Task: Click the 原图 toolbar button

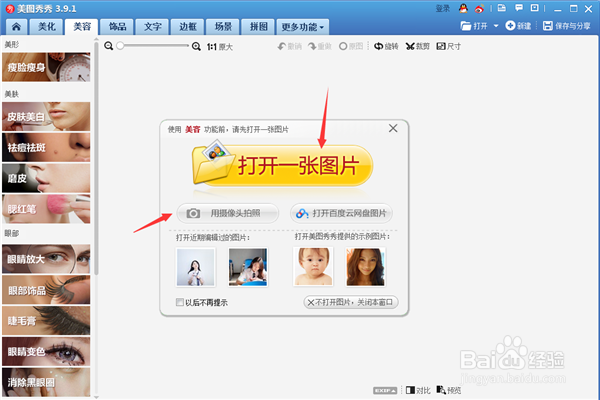Action: click(x=351, y=46)
